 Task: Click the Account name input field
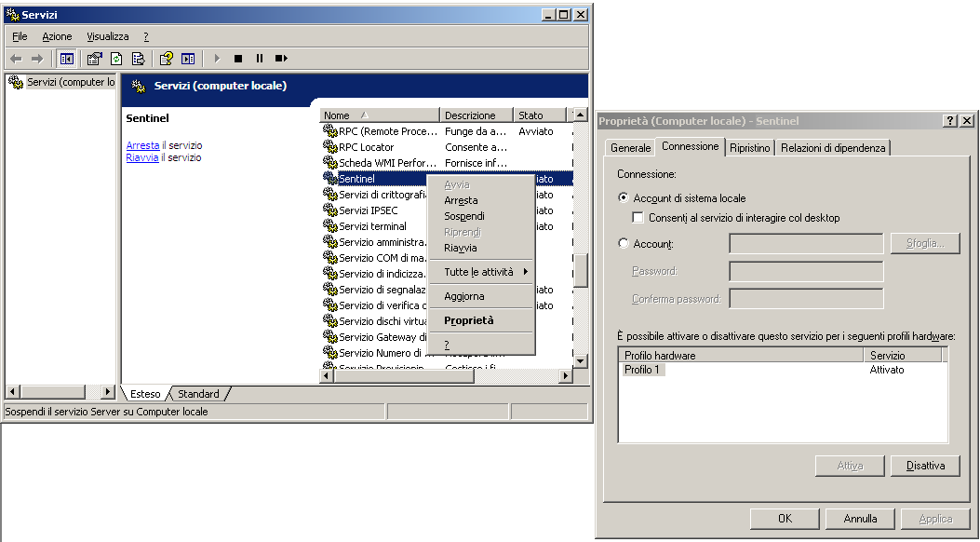(x=806, y=243)
